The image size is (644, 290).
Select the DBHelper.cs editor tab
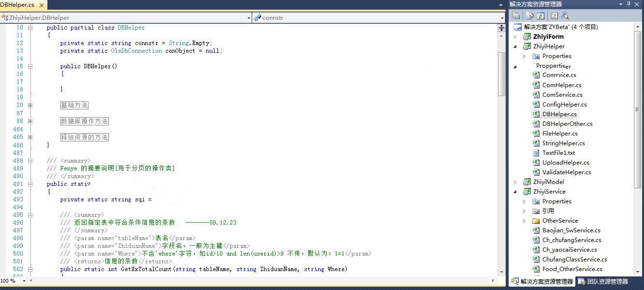point(17,5)
